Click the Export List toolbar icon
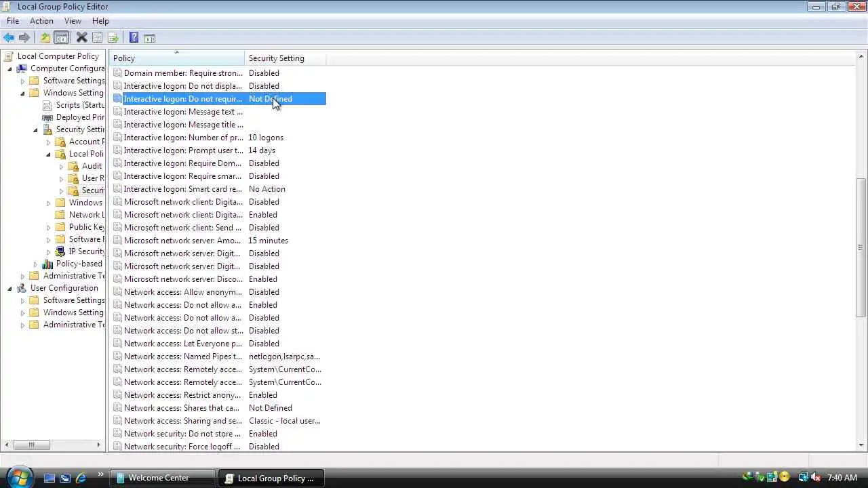Viewport: 868px width, 488px height. tap(113, 38)
